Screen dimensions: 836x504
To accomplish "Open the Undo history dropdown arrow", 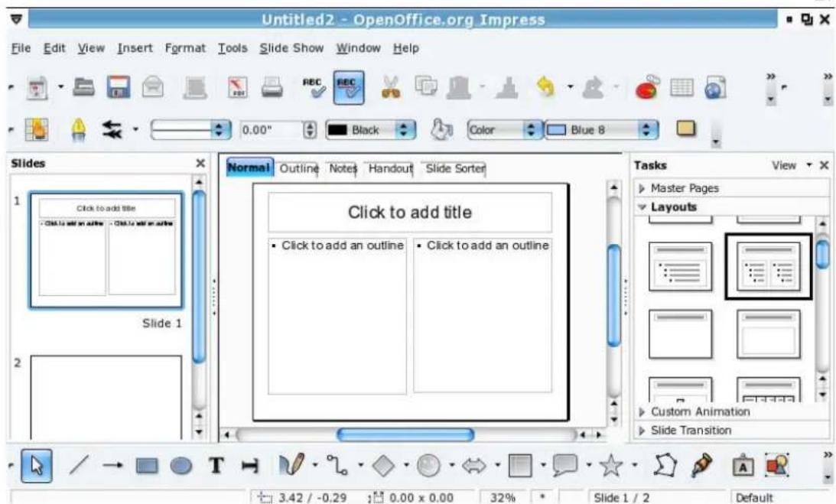I will pos(570,86).
